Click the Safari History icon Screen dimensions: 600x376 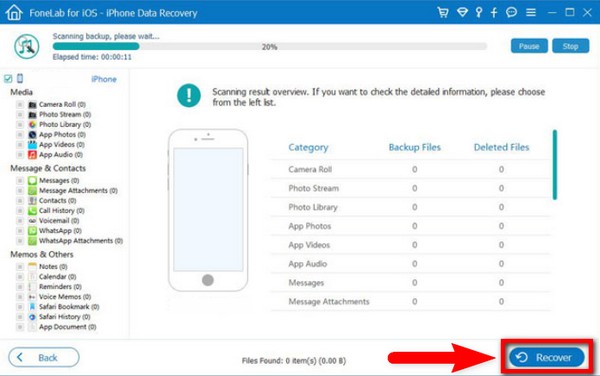click(33, 317)
